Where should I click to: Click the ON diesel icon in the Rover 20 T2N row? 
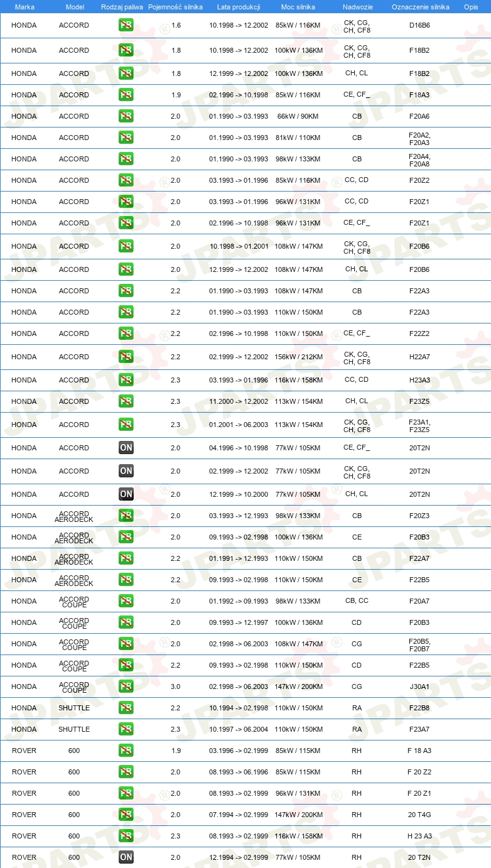(126, 857)
